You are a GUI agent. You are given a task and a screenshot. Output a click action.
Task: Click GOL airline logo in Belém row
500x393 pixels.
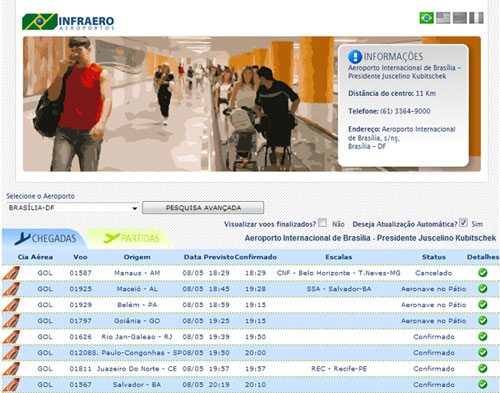[x=11, y=305]
